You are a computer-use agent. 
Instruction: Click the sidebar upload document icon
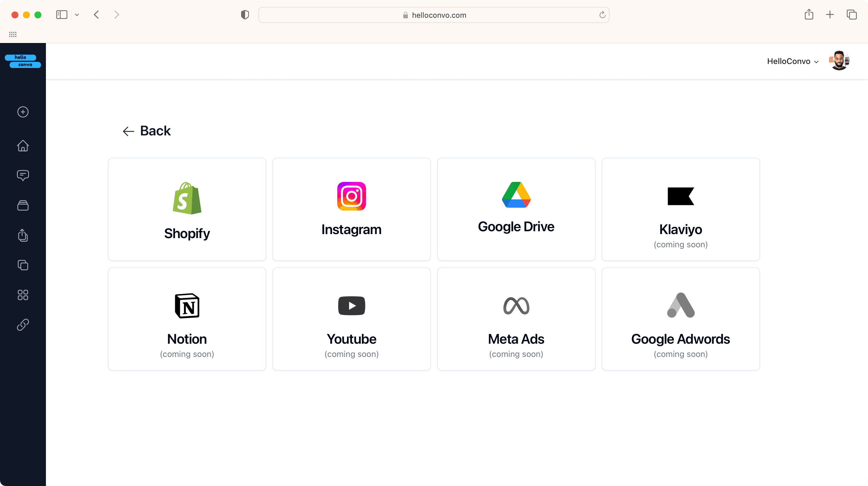pos(23,235)
